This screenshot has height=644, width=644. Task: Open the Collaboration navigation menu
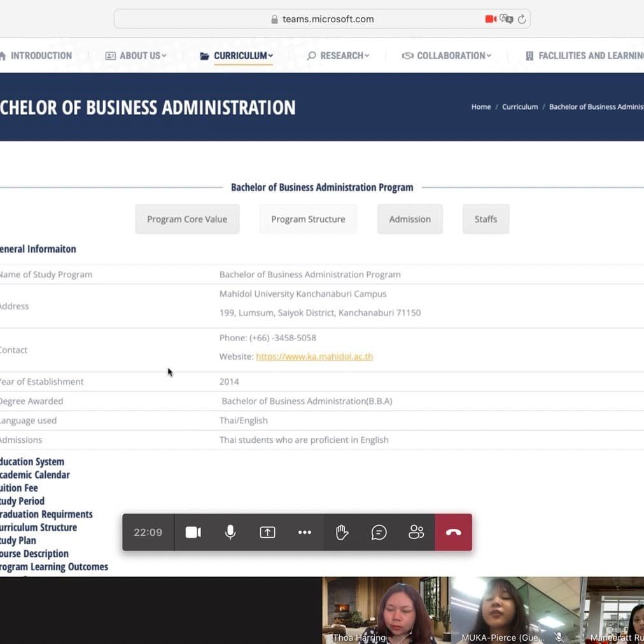(447, 56)
